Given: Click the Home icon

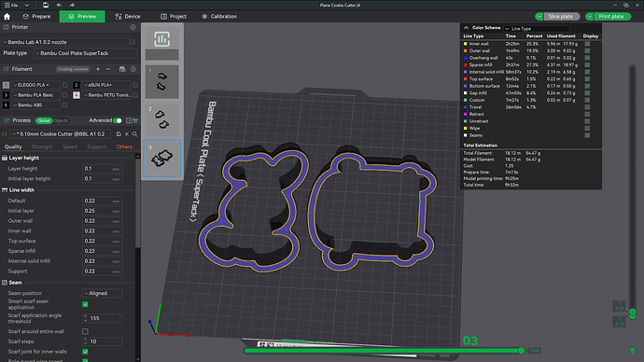Looking at the screenshot, I should tap(7, 17).
